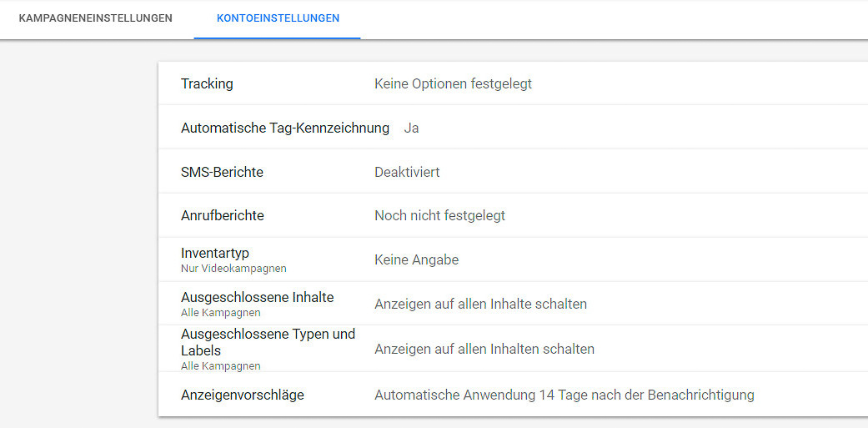The height and width of the screenshot is (428, 868).
Task: Select the Kontoeinstellungen tab
Action: [x=278, y=18]
